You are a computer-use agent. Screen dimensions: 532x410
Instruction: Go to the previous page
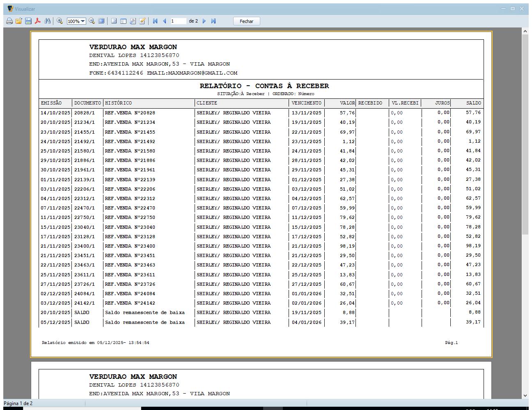point(165,21)
